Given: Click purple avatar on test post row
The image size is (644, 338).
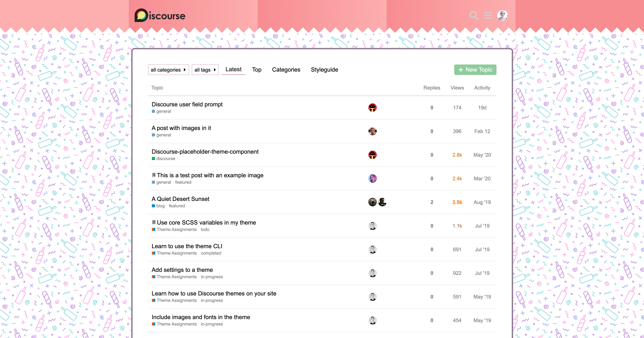Looking at the screenshot, I should (x=372, y=178).
